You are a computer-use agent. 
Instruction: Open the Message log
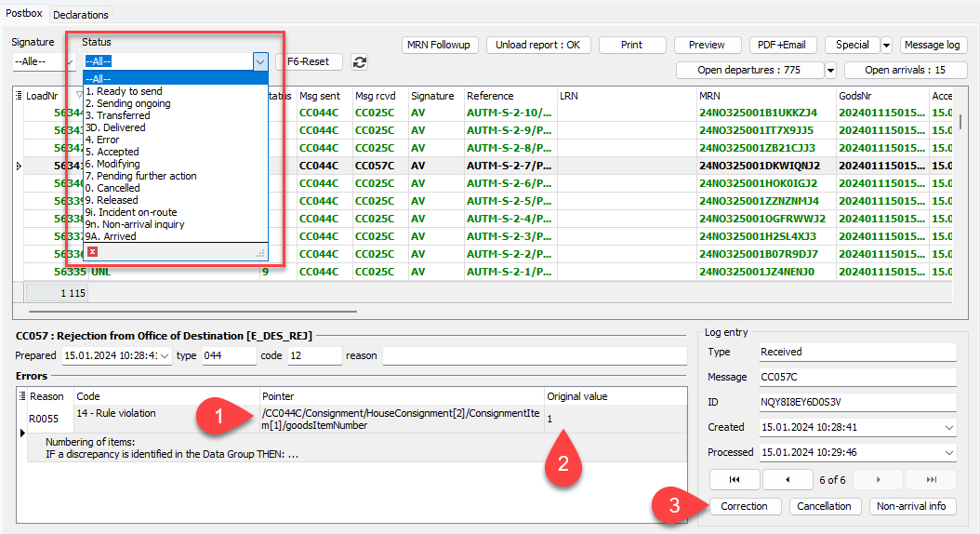(933, 45)
